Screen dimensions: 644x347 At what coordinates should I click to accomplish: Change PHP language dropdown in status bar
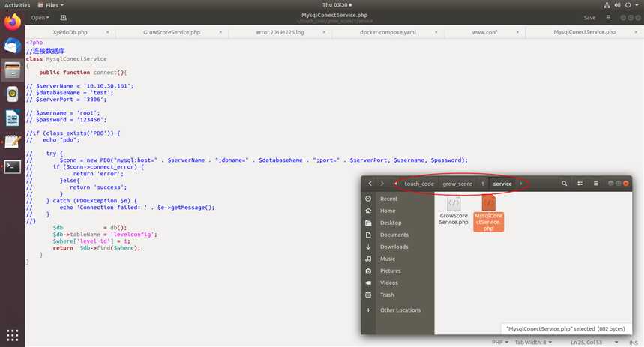click(500, 342)
